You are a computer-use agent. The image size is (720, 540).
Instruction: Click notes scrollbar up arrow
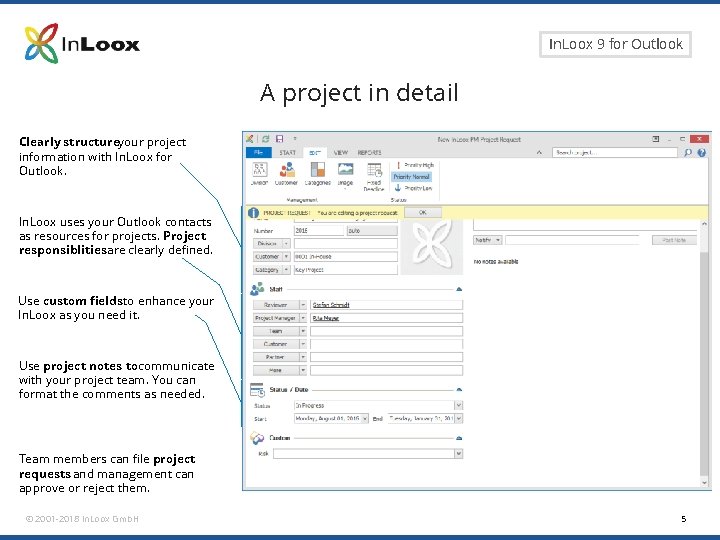tap(704, 224)
